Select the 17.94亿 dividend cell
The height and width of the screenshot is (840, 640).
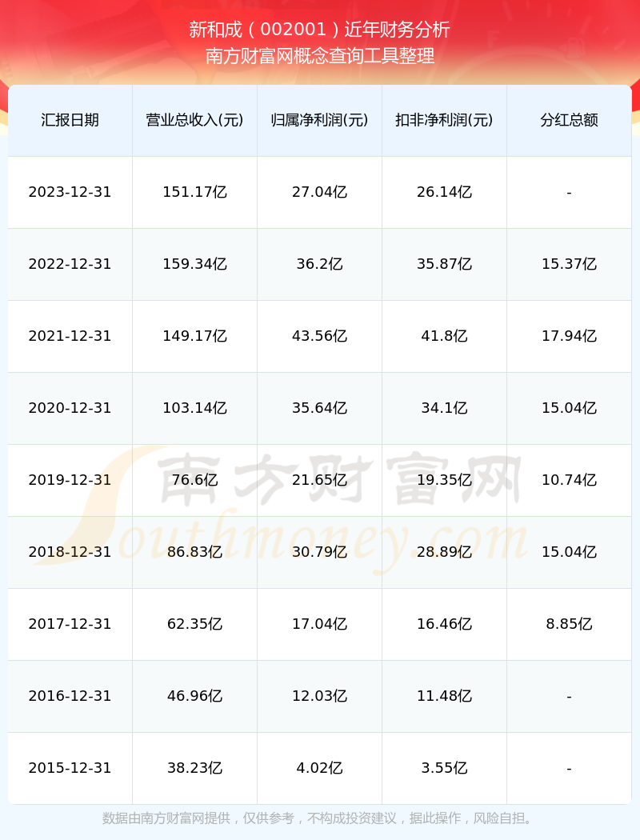click(x=570, y=336)
